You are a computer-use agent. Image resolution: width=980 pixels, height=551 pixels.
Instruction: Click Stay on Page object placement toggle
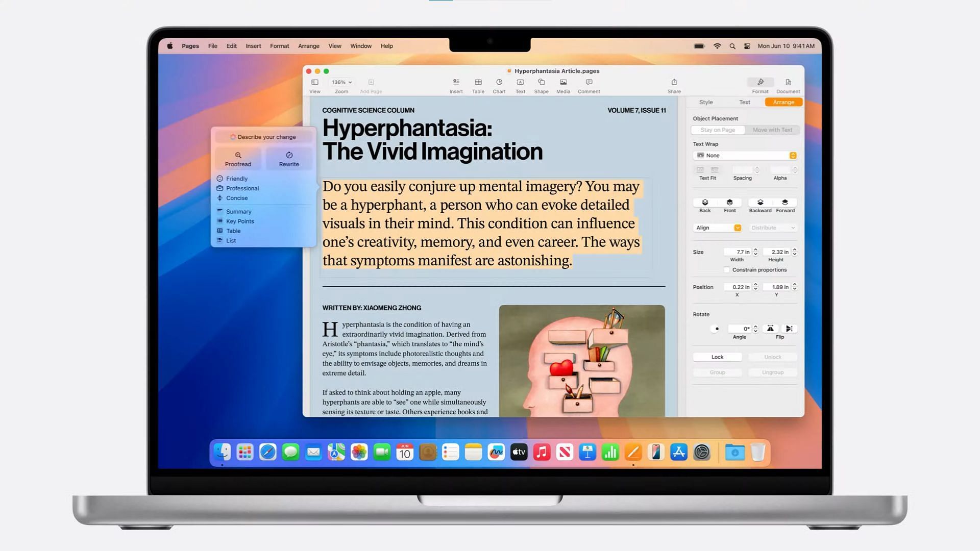pos(719,129)
